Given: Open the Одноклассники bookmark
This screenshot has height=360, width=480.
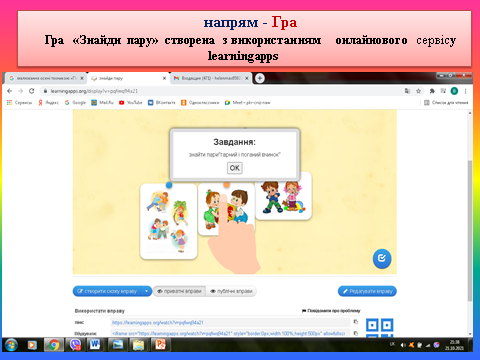Looking at the screenshot, I should 200,103.
